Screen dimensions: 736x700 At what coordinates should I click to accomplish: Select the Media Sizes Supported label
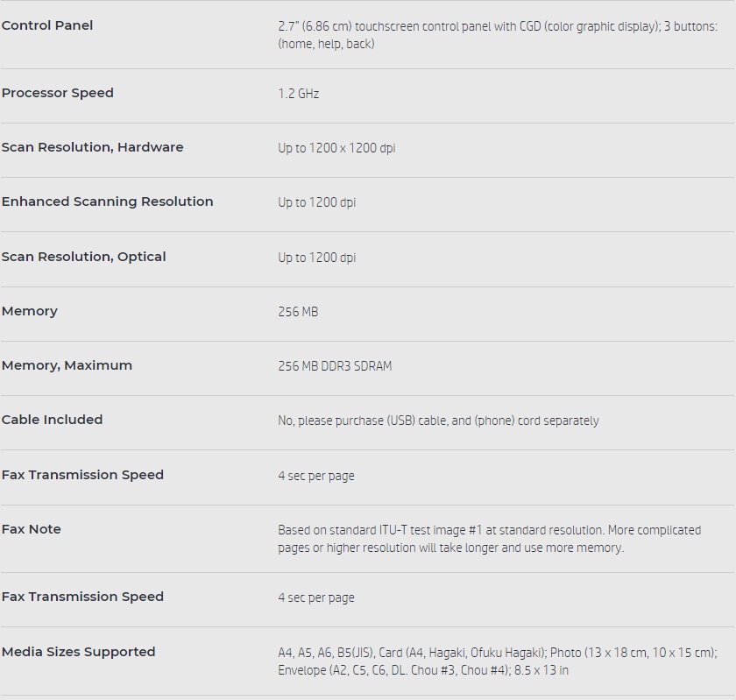point(79,652)
